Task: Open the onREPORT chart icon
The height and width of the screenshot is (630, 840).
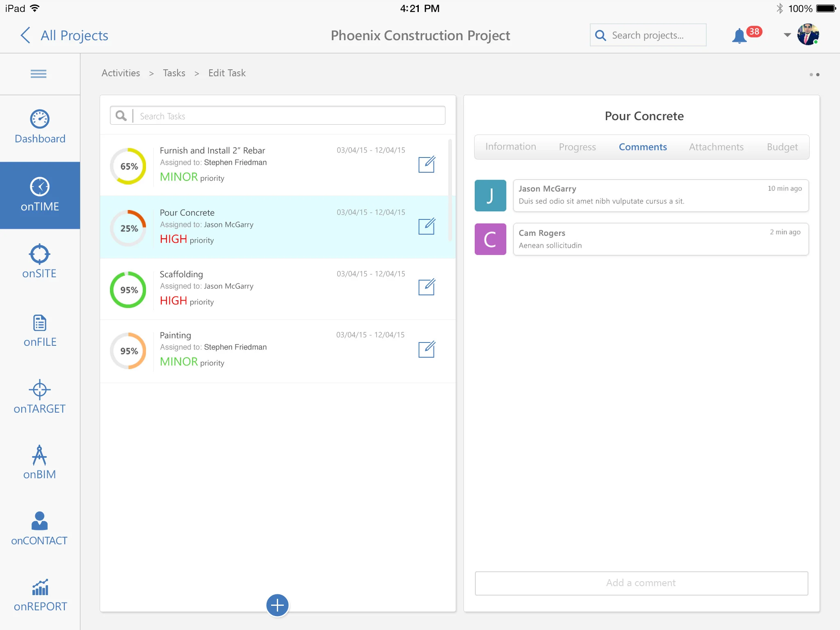Action: [40, 587]
